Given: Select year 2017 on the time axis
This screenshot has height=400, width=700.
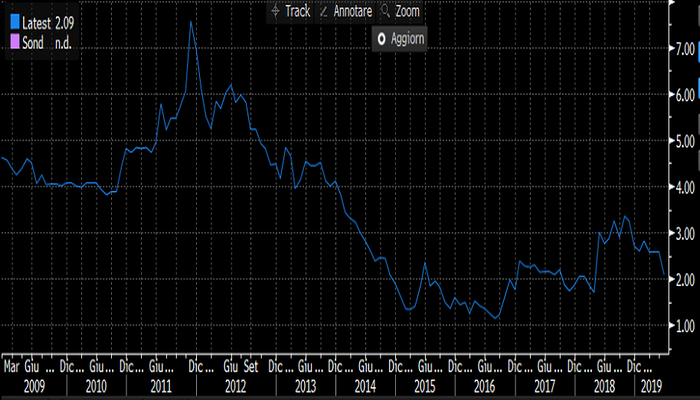Looking at the screenshot, I should click(543, 384).
